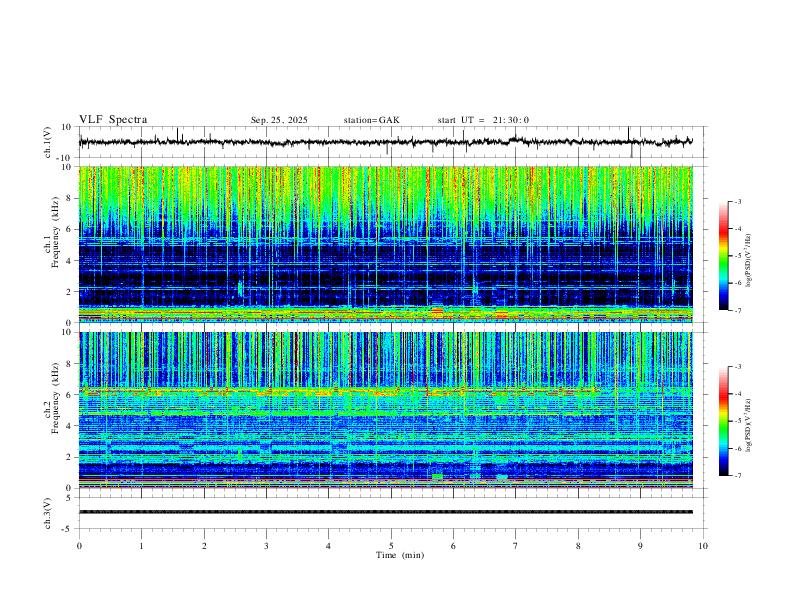Click the ch.2 spectrogram panel

point(386,410)
